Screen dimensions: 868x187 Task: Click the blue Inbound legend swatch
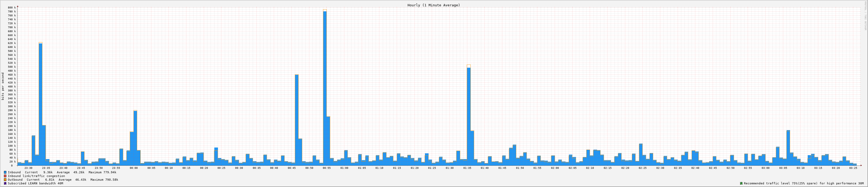click(5, 172)
